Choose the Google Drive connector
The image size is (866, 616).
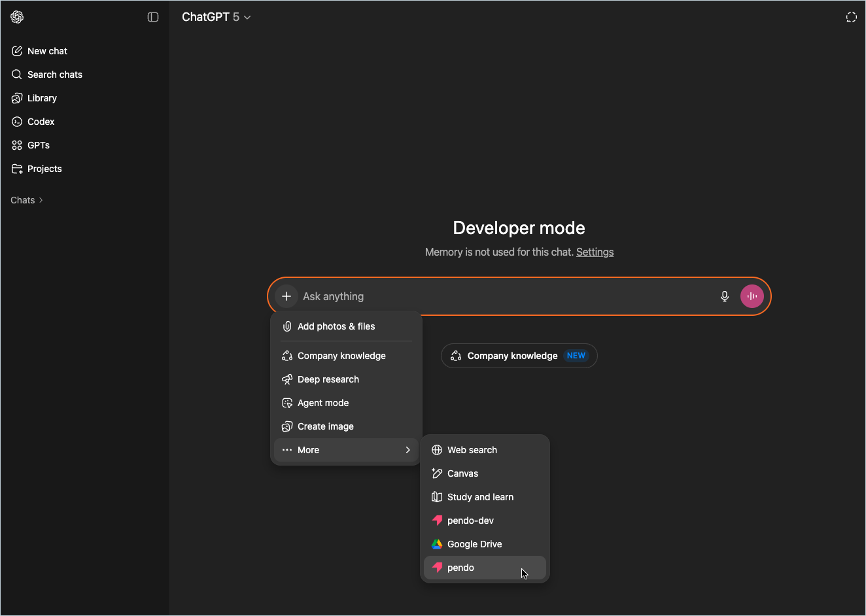click(x=485, y=544)
